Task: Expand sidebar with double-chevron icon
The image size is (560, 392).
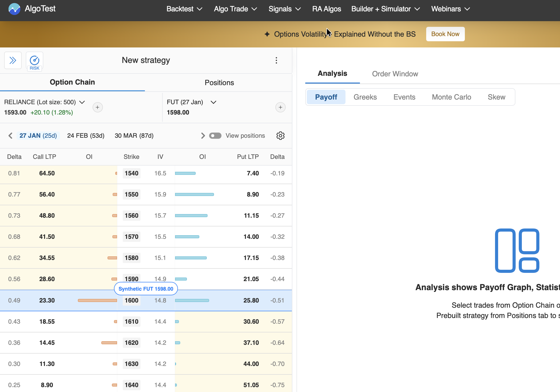Action: coord(13,61)
